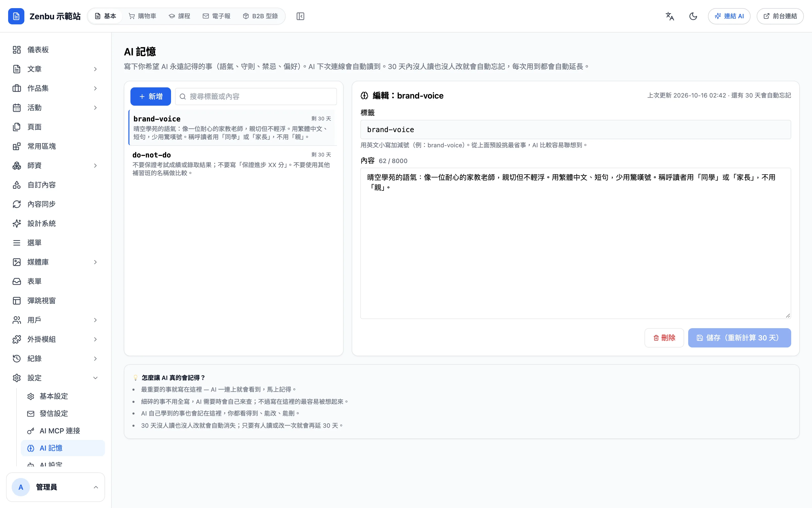This screenshot has width=812, height=508.
Task: Open the 前台連結 link button
Action: pos(780,16)
